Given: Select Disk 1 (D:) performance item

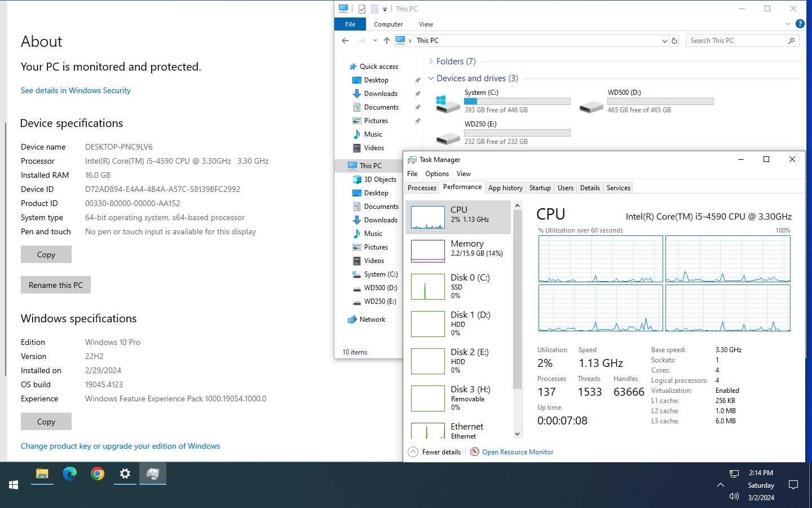Looking at the screenshot, I should pos(458,323).
